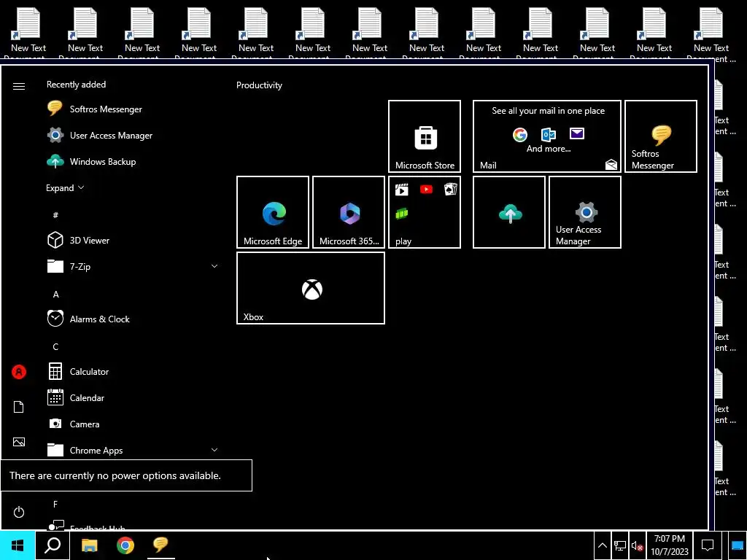Expand the 7-Zip folder chevron
Viewport: 747px width, 560px height.
click(214, 266)
